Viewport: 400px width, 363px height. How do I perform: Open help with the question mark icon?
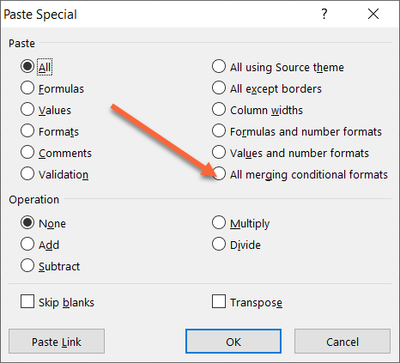[324, 14]
